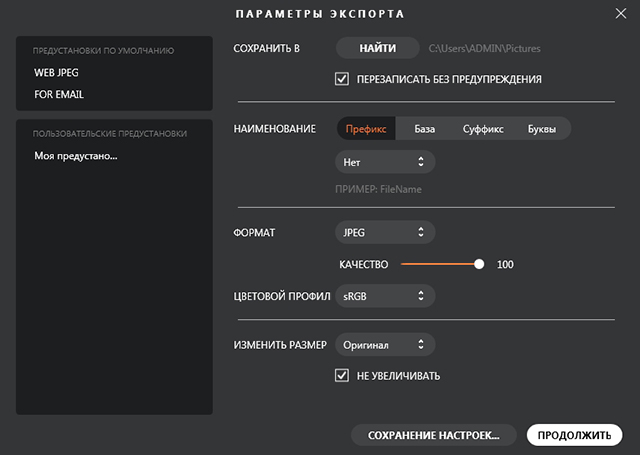The image size is (640, 455).
Task: Open the 'Оригинал' resize dropdown
Action: (385, 345)
